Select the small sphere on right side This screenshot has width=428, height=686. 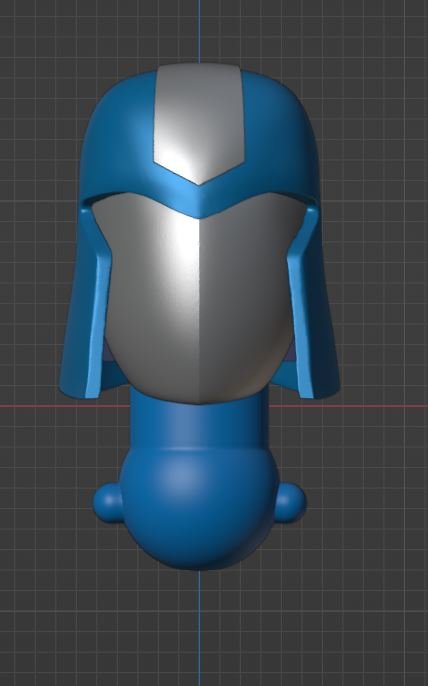tap(291, 502)
